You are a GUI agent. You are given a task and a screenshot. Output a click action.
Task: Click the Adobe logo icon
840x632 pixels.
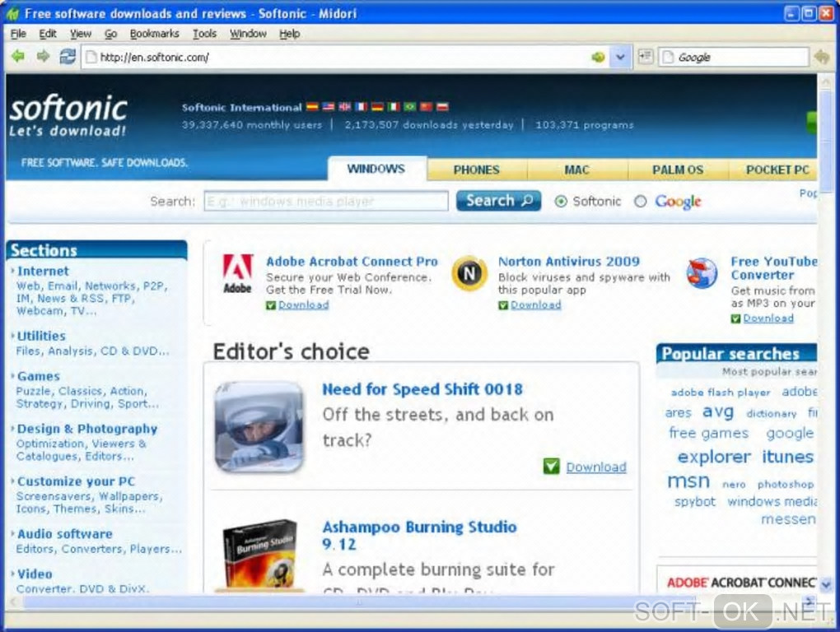pos(237,273)
